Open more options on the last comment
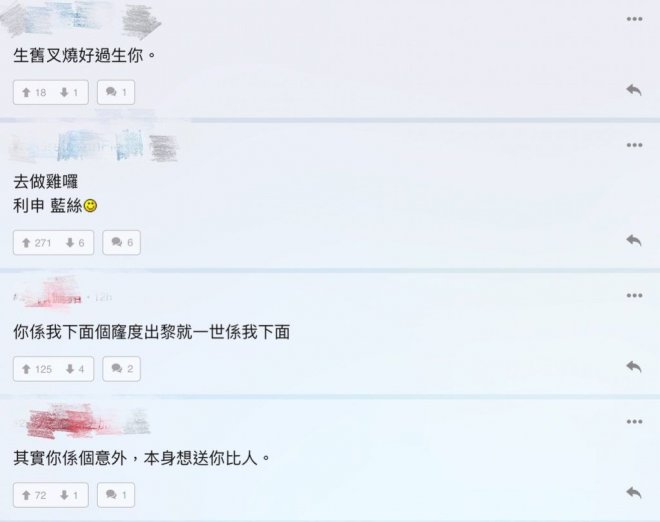This screenshot has height=522, width=660. pos(634,422)
